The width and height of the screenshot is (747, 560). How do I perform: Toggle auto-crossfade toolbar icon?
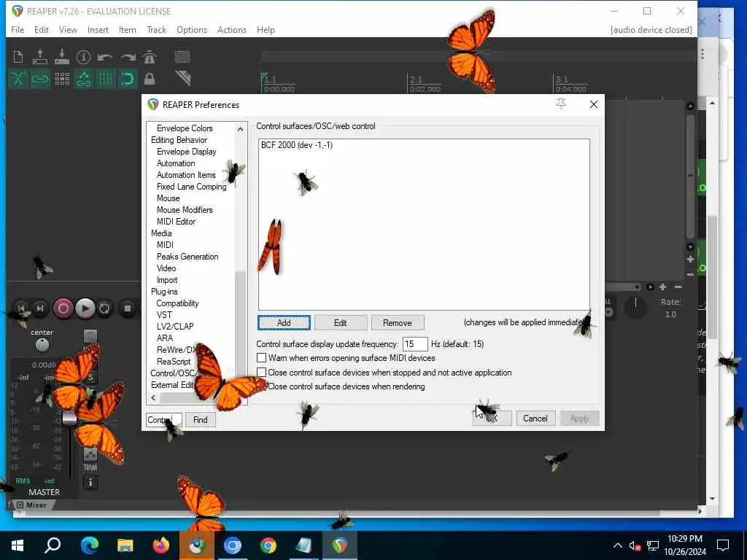(x=18, y=79)
